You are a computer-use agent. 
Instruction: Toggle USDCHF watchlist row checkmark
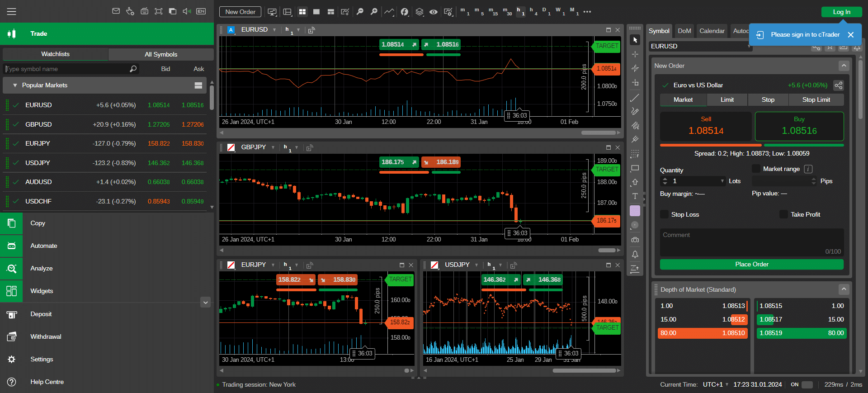tap(16, 201)
